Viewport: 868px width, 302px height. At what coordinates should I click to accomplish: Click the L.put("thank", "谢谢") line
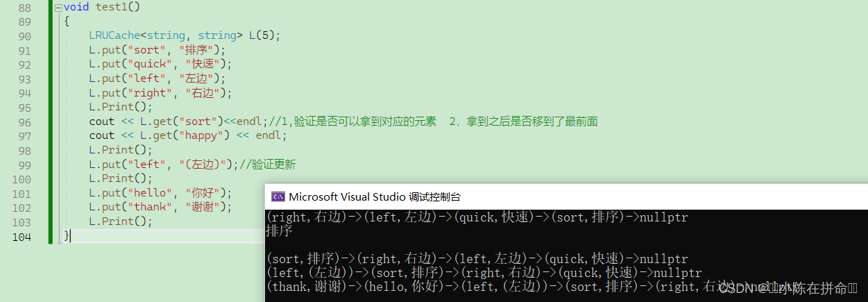click(x=160, y=207)
